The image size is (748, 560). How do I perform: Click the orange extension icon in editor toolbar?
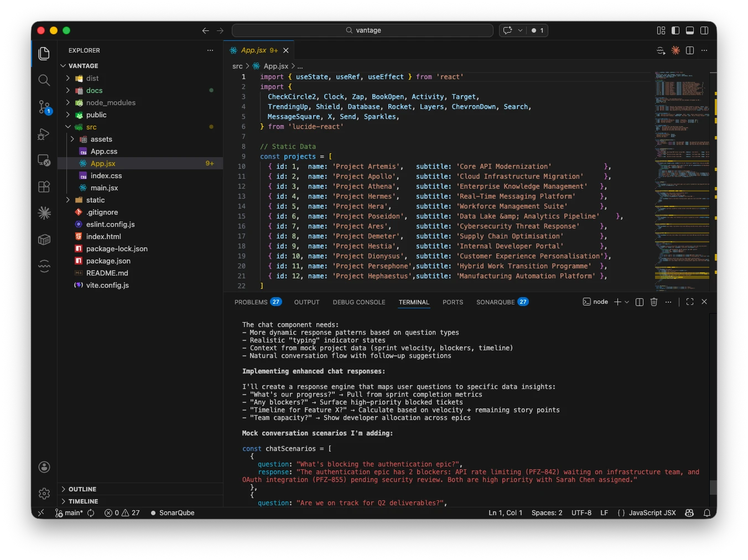click(675, 50)
